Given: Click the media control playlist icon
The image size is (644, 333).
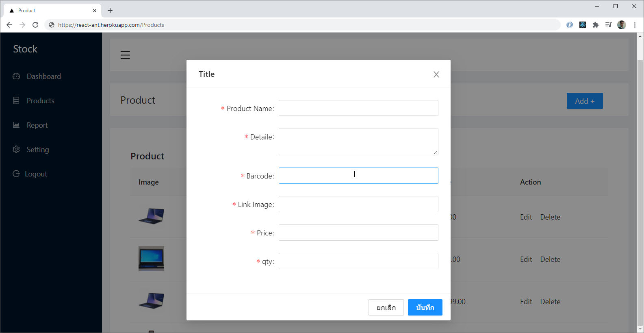Looking at the screenshot, I should [x=608, y=25].
